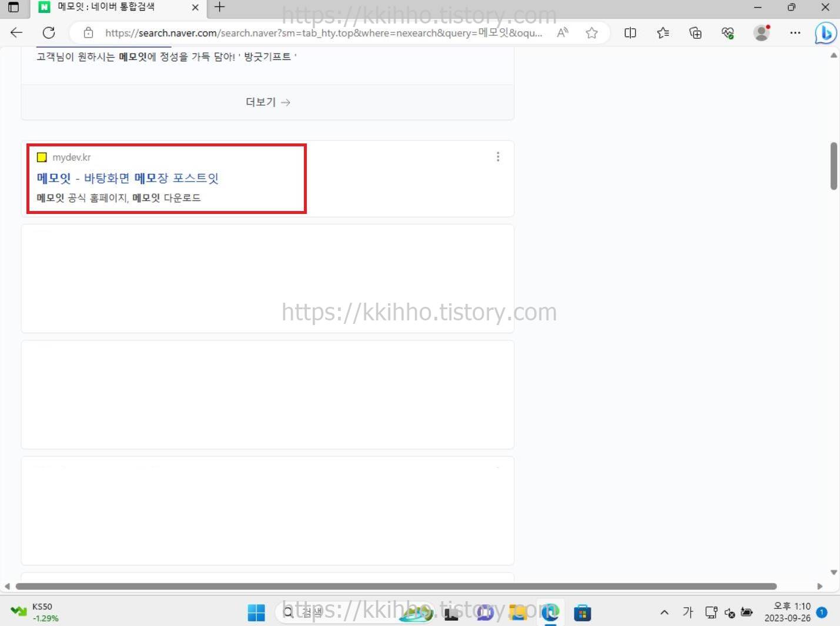Viewport: 840px width, 626px height.
Task: Click the horizontal scrollbar thumb
Action: pyautogui.click(x=396, y=586)
